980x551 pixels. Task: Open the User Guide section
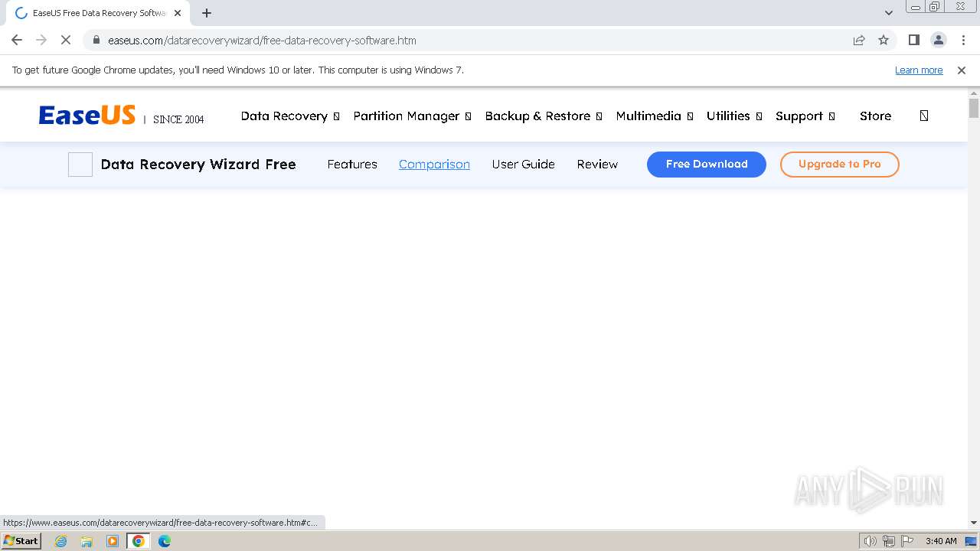point(523,165)
